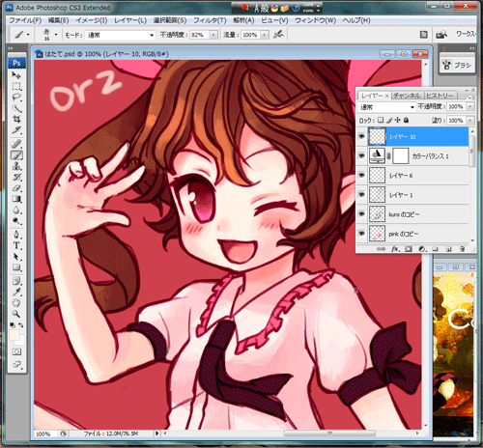Add a layer mask to the layer
The width and height of the screenshot is (483, 448).
click(409, 249)
